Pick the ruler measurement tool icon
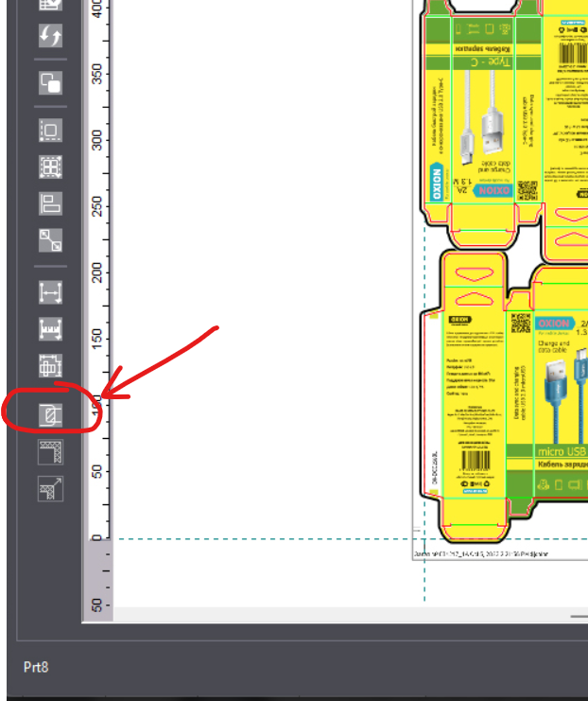The height and width of the screenshot is (701, 588). point(50,329)
